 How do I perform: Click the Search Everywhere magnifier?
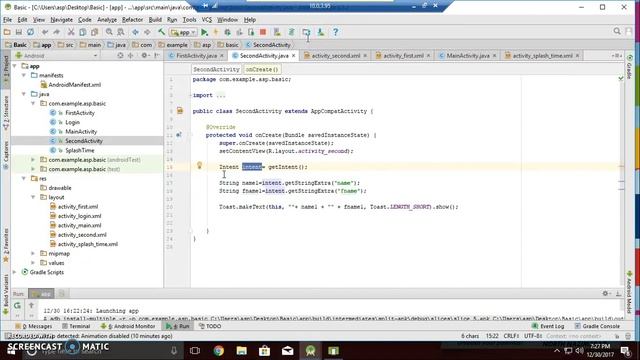coord(617,31)
